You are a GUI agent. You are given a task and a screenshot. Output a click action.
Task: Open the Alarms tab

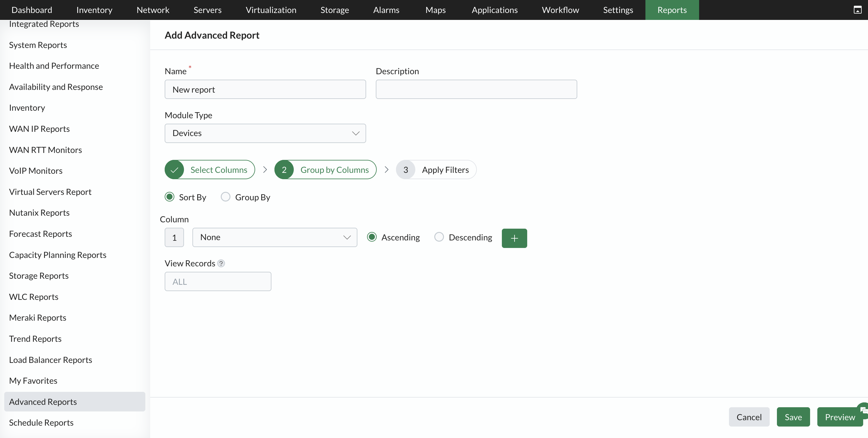[386, 10]
